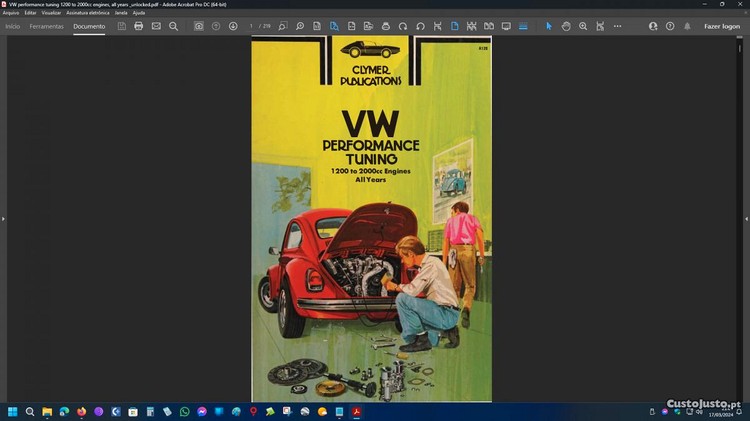The width and height of the screenshot is (750, 421).
Task: Expand the right tools pane arrow
Action: [746, 218]
